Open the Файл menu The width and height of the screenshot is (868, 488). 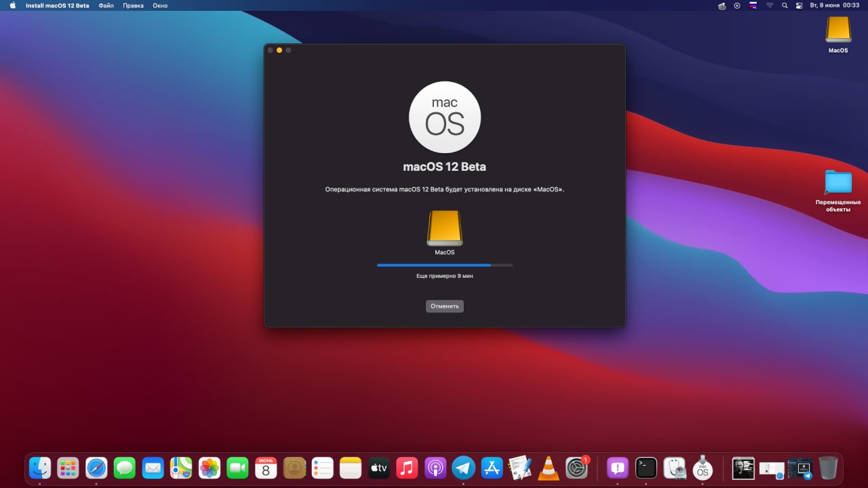(x=106, y=5)
